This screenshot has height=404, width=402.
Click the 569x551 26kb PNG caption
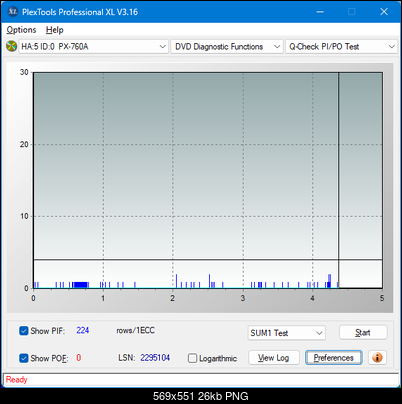pos(201,396)
